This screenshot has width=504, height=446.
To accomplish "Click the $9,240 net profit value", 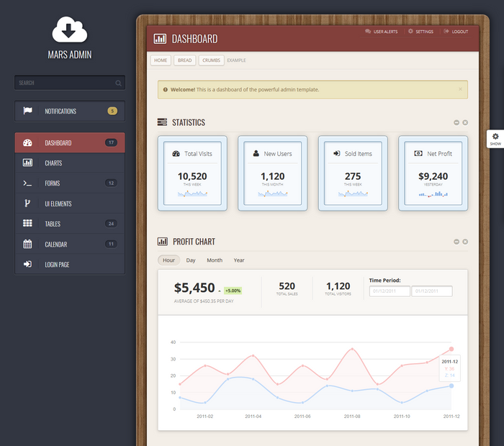I will pos(433,176).
